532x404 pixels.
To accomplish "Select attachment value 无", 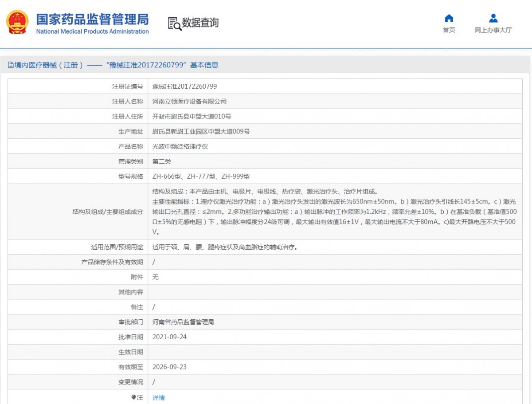I will pos(155,277).
